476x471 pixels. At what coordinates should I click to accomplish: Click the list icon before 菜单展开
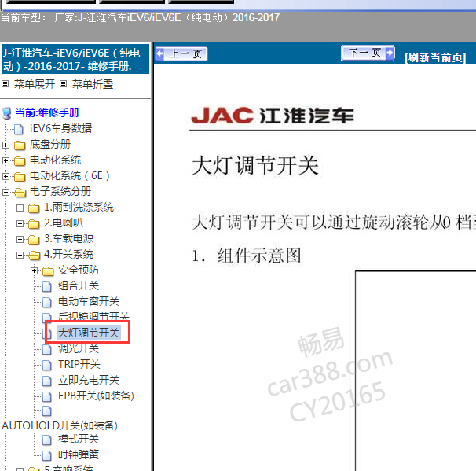(x=5, y=84)
